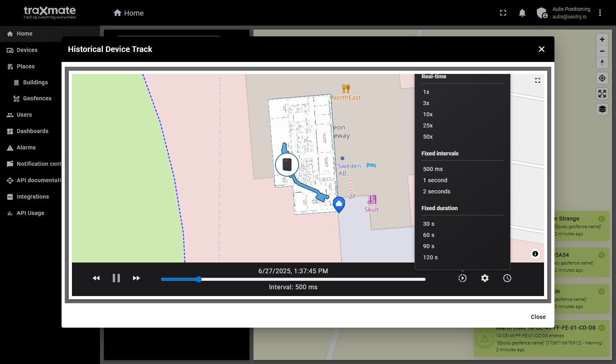Screen dimensions: 616x364
Task: Toggle app fullscreen in top bar
Action: (x=503, y=13)
